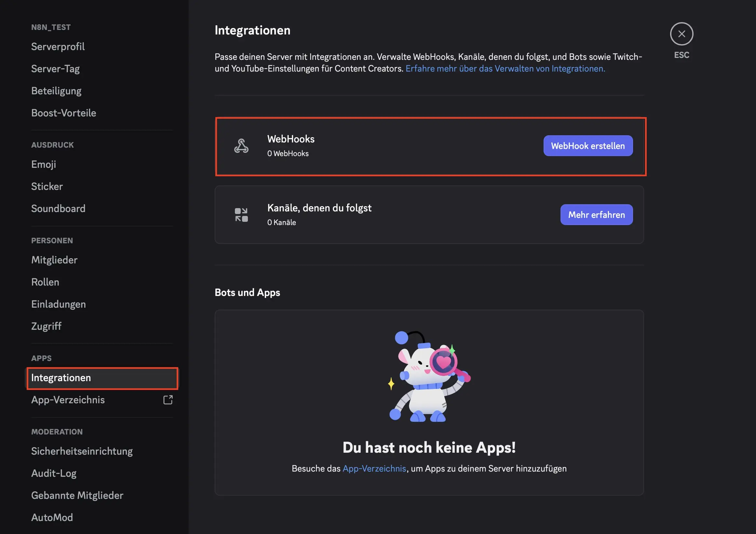Select Mitglieder under Personen

tap(54, 260)
